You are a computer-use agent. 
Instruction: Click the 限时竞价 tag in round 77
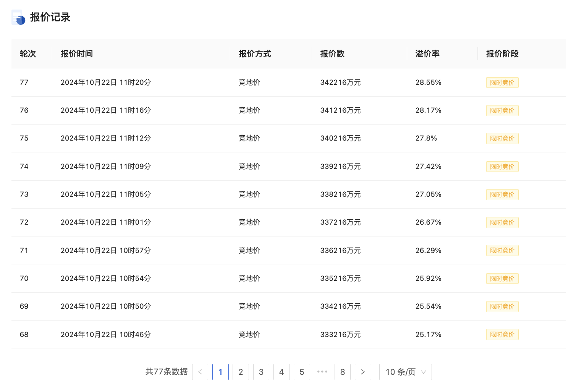coord(502,83)
